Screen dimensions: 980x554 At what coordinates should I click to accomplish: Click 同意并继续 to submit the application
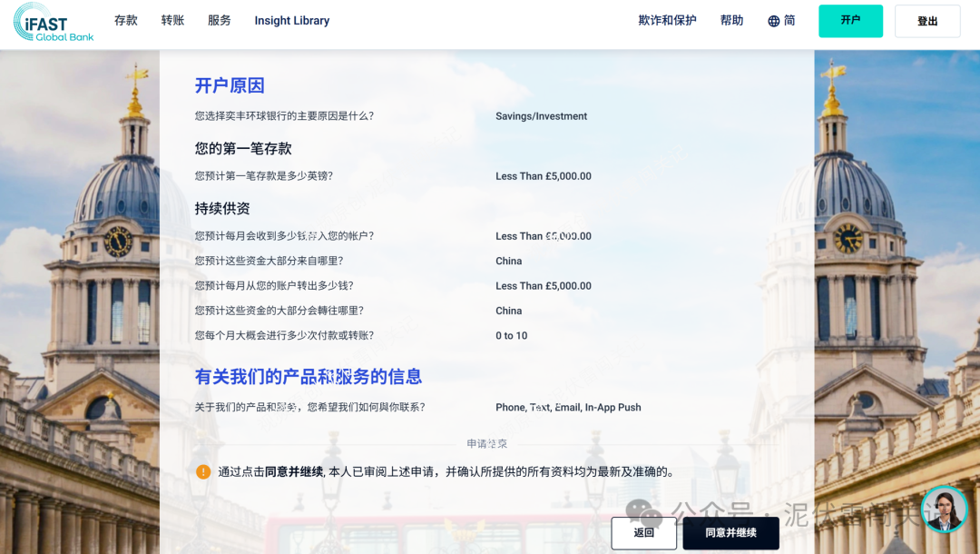point(730,533)
